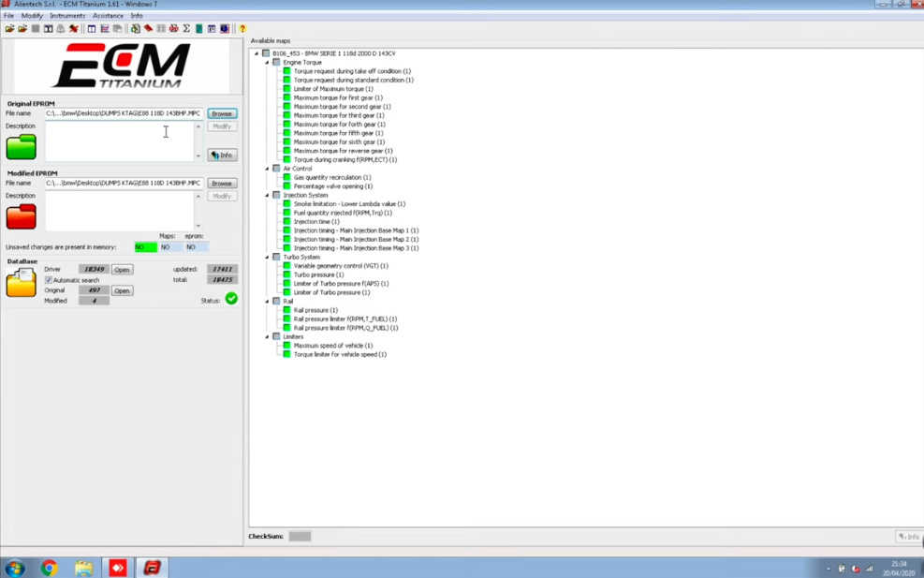The height and width of the screenshot is (578, 924).
Task: Click Browse for the Original EPROM
Action: pos(222,113)
